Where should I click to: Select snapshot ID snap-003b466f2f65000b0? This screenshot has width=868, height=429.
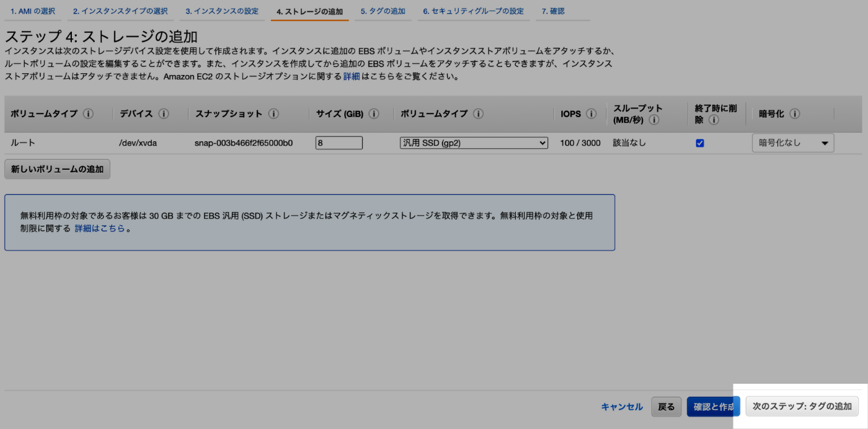coord(244,143)
